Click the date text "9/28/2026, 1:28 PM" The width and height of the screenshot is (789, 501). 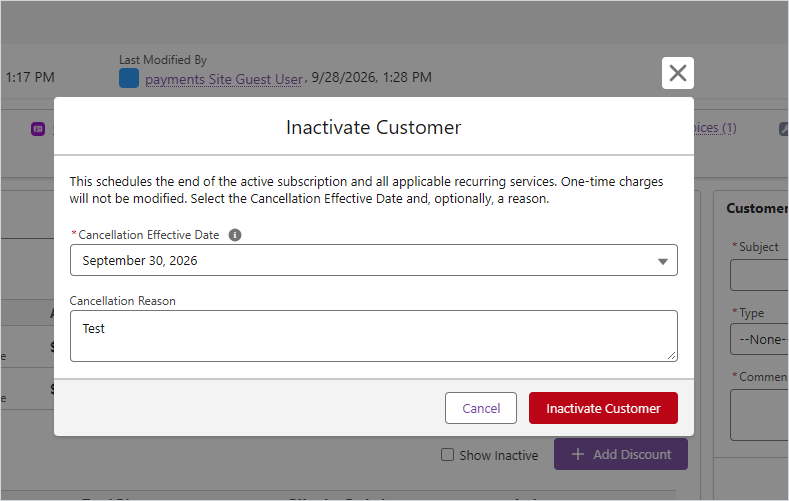371,77
